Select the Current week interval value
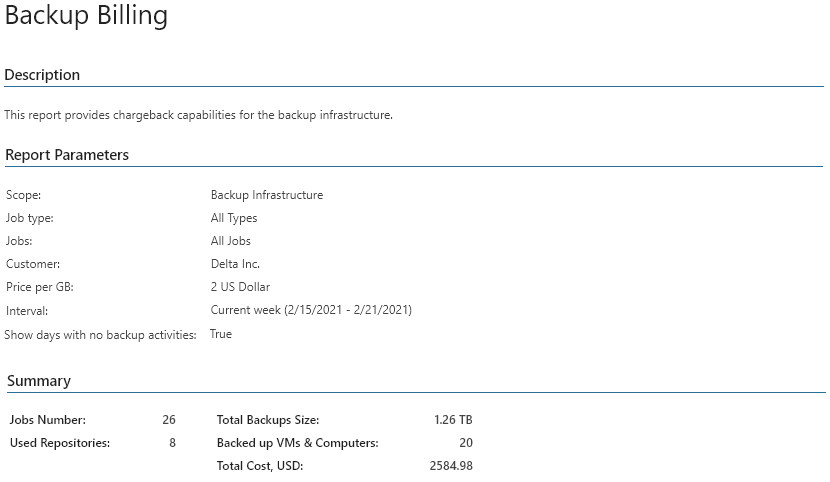 coord(311,310)
